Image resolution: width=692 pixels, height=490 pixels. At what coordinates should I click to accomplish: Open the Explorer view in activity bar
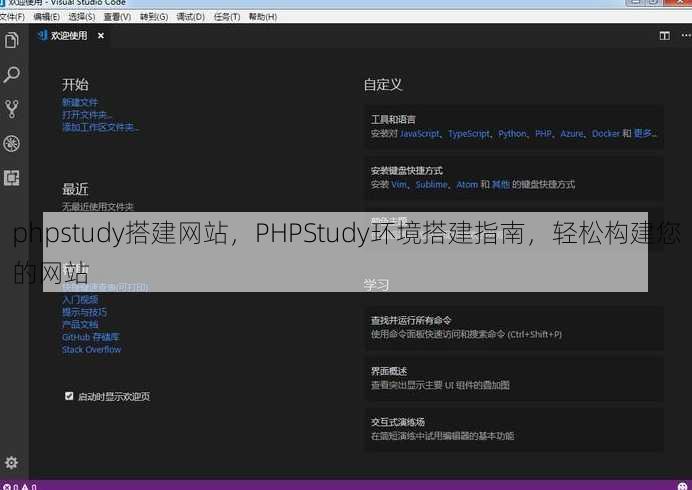[12, 41]
